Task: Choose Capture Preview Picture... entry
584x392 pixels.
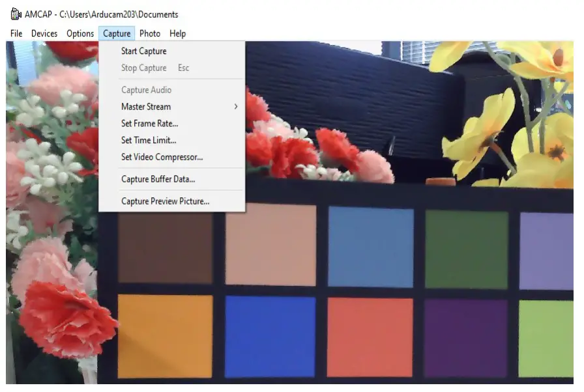Action: [171, 201]
